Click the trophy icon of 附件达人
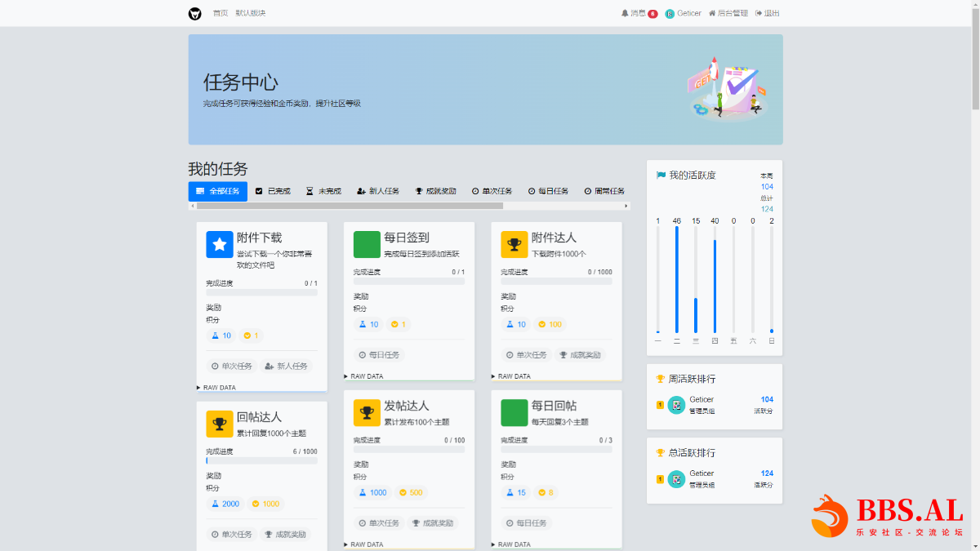Image resolution: width=980 pixels, height=551 pixels. coord(514,244)
